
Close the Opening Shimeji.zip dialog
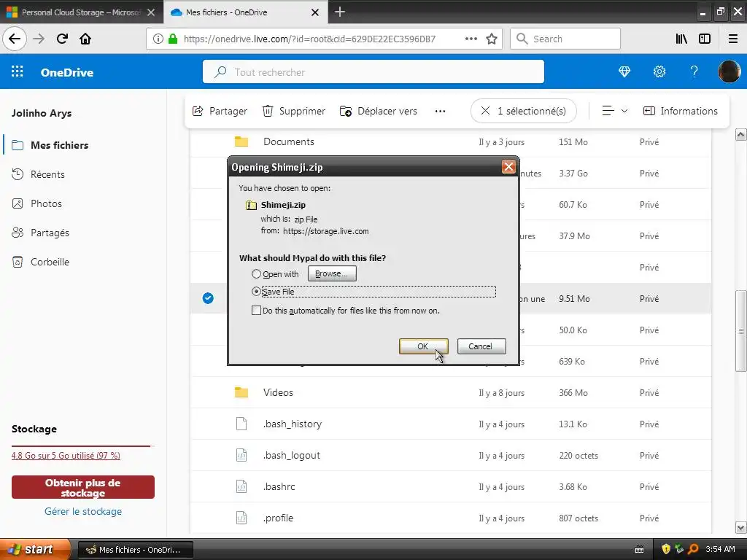508,167
